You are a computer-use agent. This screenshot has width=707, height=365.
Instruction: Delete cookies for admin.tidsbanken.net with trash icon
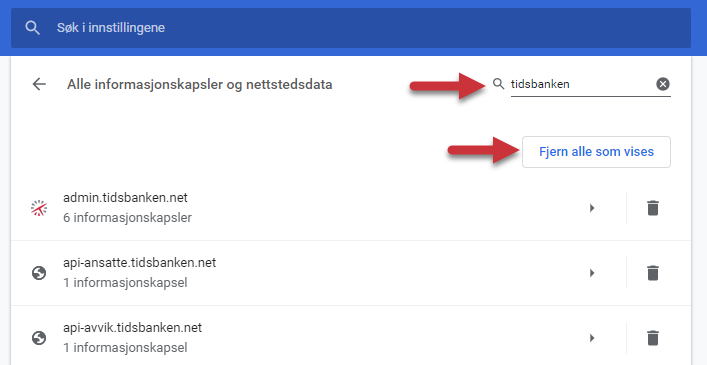pos(653,208)
